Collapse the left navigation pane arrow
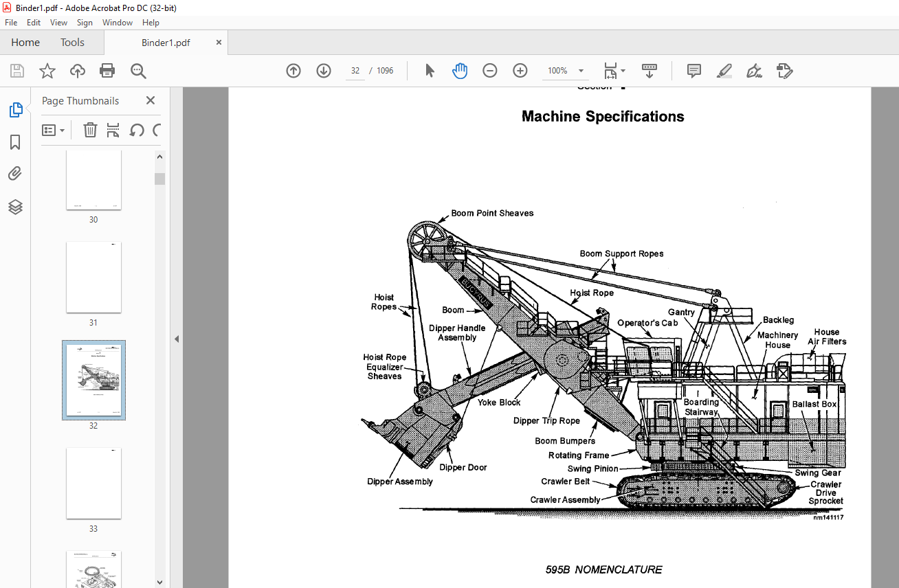Viewport: 899px width, 588px height. [176, 339]
